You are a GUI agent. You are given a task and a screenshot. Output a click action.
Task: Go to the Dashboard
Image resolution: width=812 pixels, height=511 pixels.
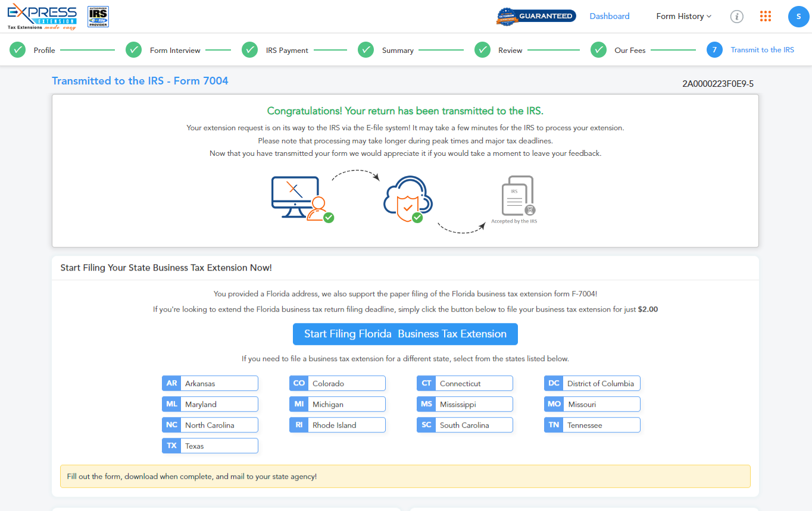pos(610,17)
